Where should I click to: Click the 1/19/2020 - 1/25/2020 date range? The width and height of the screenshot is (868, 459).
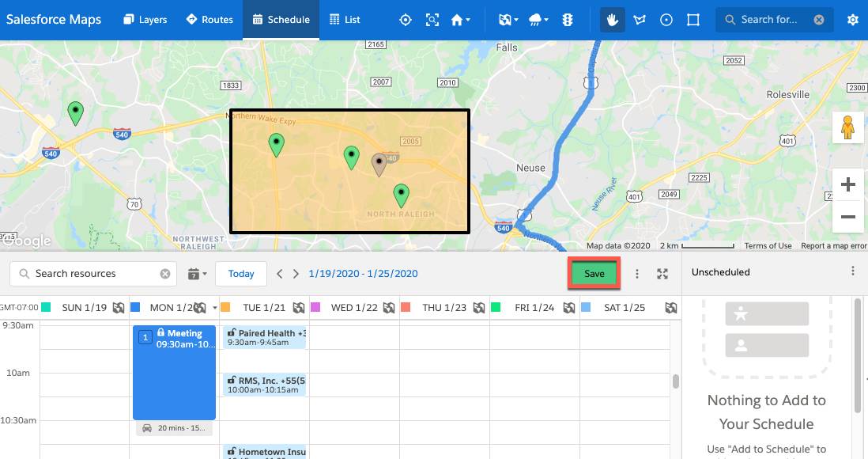[x=363, y=274]
